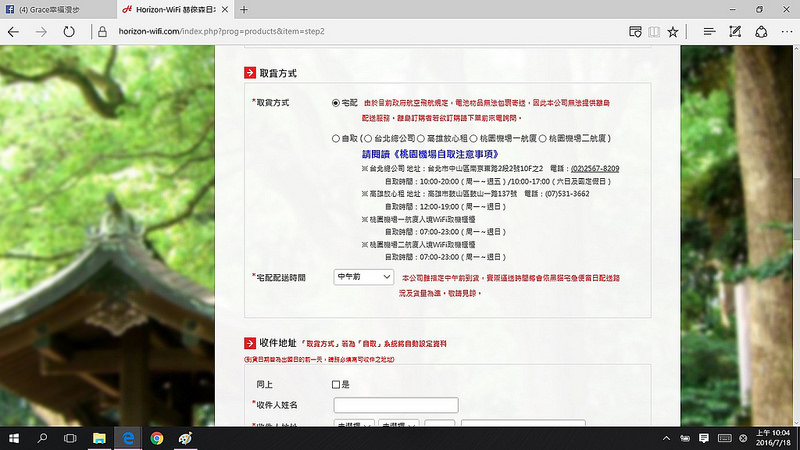This screenshot has height=450, width=800.
Task: Click the tray icon beside the clock
Action: click(x=743, y=438)
